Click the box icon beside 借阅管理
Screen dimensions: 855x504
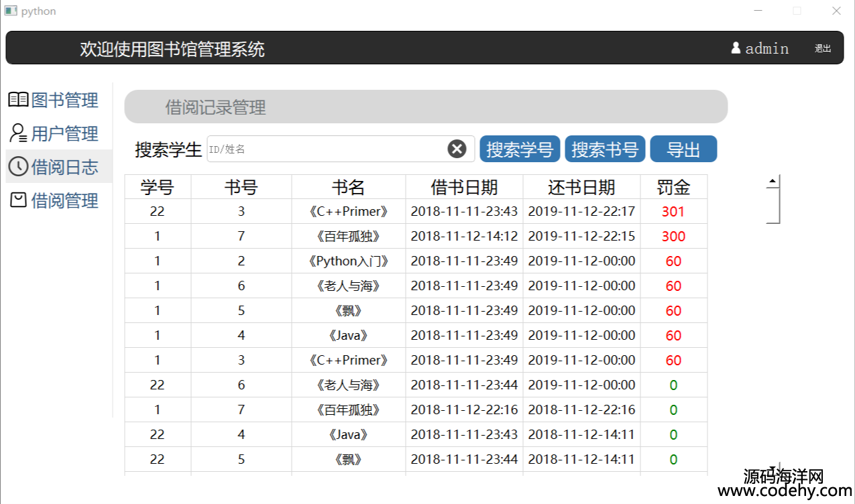pos(18,200)
